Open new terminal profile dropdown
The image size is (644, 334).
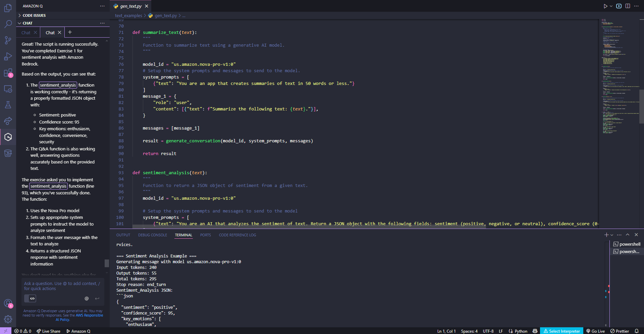point(612,235)
